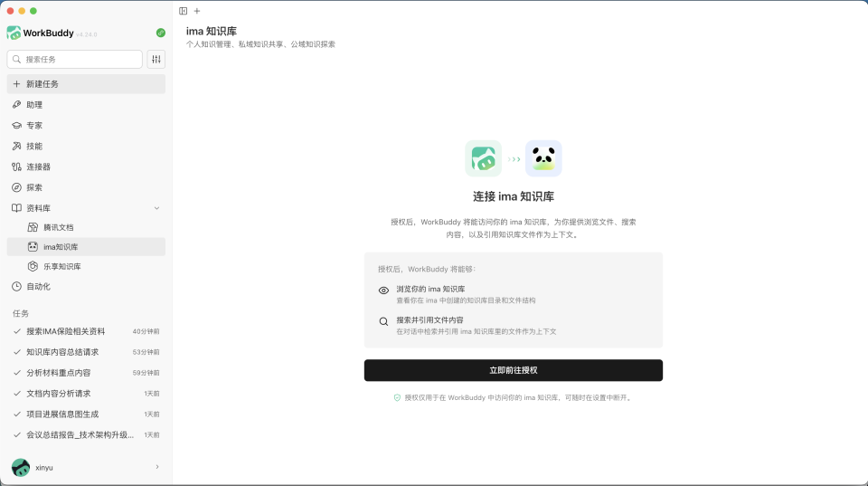The height and width of the screenshot is (486, 868).
Task: Toggle the sidebar panel icon
Action: point(184,11)
